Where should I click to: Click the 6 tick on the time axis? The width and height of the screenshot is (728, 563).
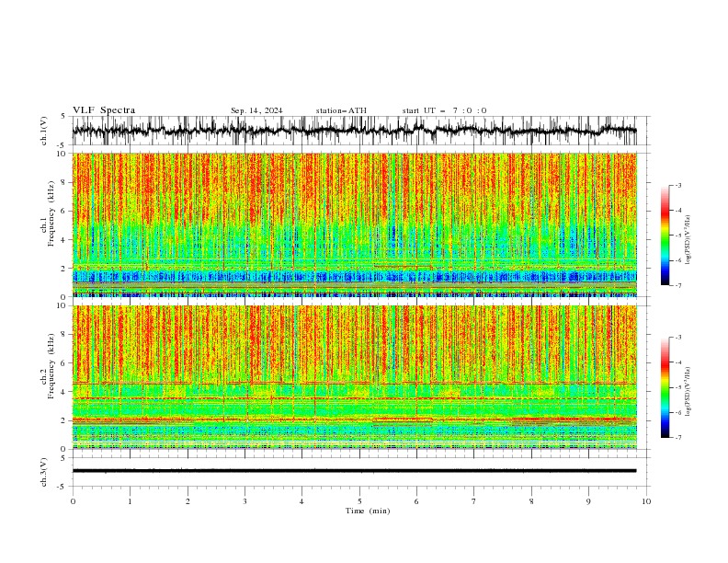click(x=416, y=501)
